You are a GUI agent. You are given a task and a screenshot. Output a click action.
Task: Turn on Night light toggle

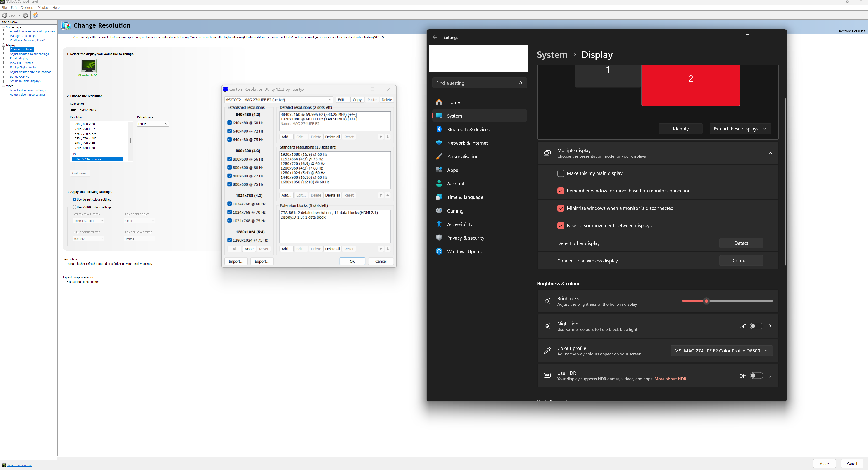[x=756, y=326]
